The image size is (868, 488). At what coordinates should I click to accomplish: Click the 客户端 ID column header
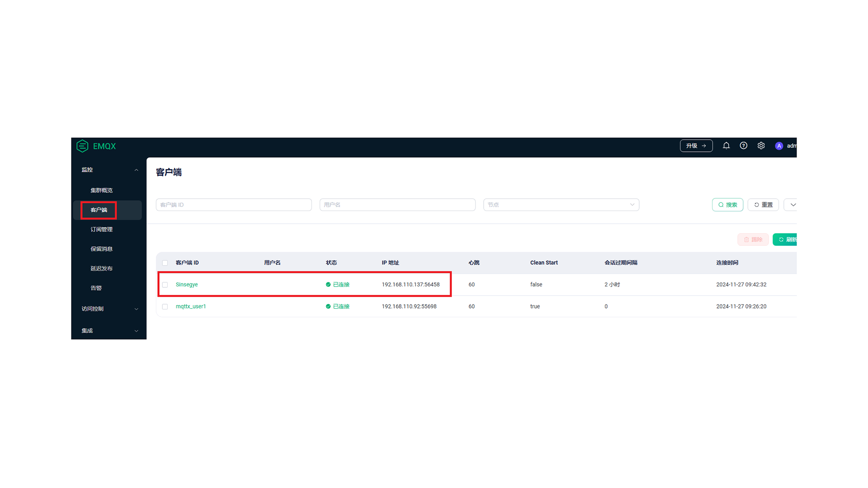(x=187, y=263)
